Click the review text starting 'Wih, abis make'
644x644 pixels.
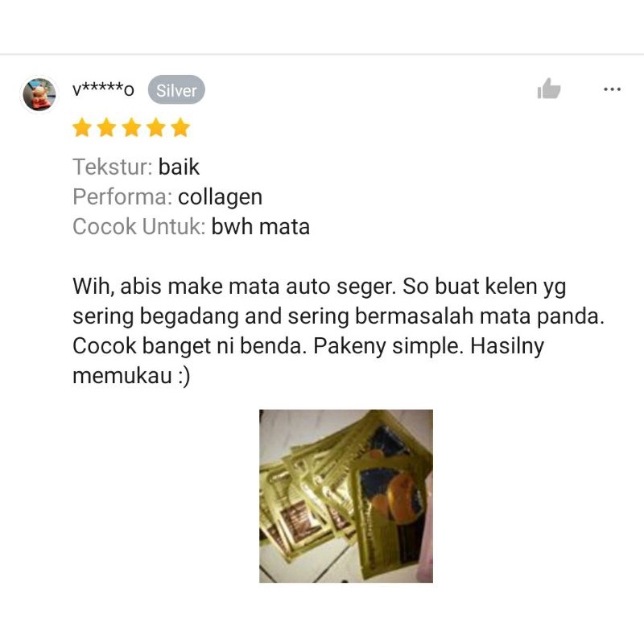pos(338,331)
